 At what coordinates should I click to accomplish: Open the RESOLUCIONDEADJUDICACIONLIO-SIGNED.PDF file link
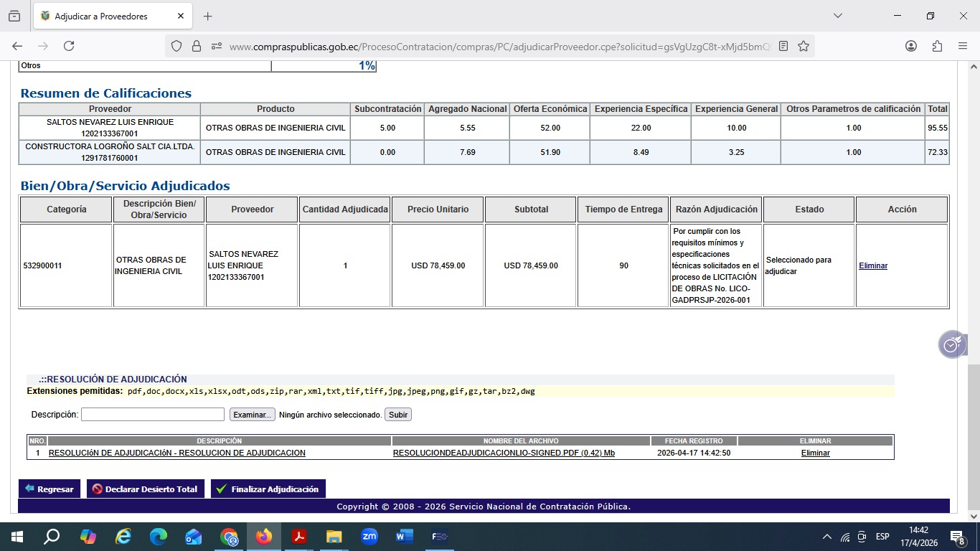504,453
